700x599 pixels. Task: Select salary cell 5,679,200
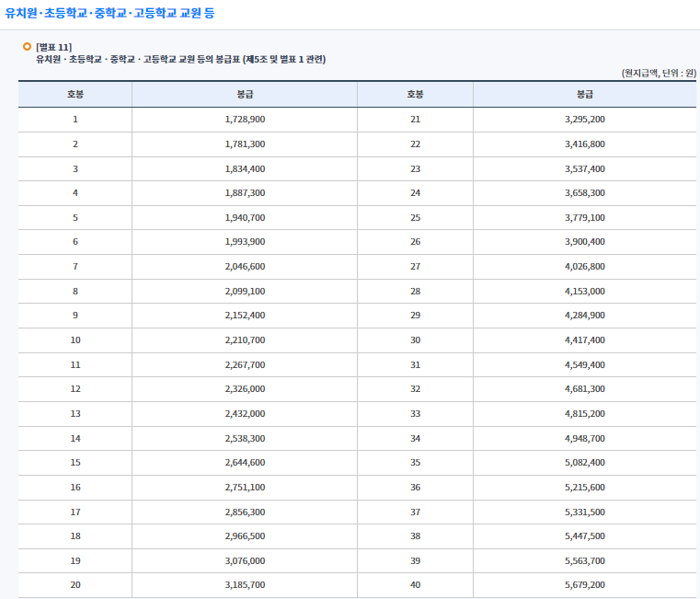click(584, 585)
